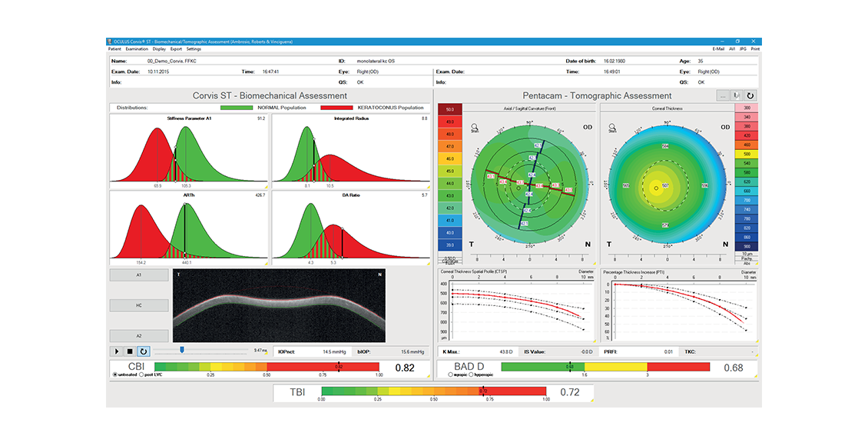This screenshot has height=446, width=868.
Task: Click the thinnest point 507 on thickness map
Action: click(x=665, y=185)
